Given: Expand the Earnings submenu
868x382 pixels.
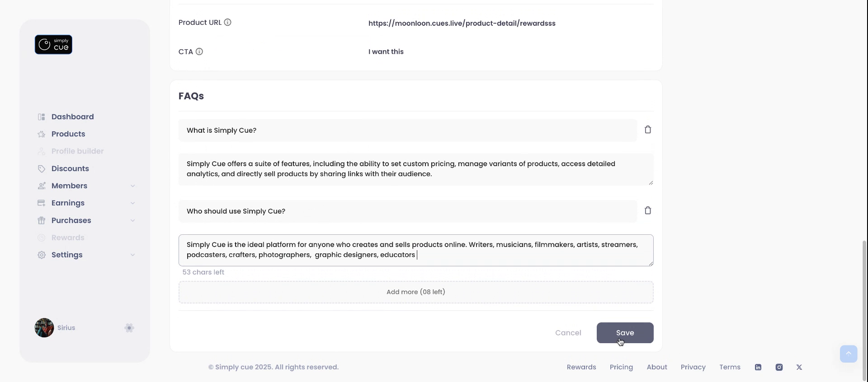Looking at the screenshot, I should point(133,203).
